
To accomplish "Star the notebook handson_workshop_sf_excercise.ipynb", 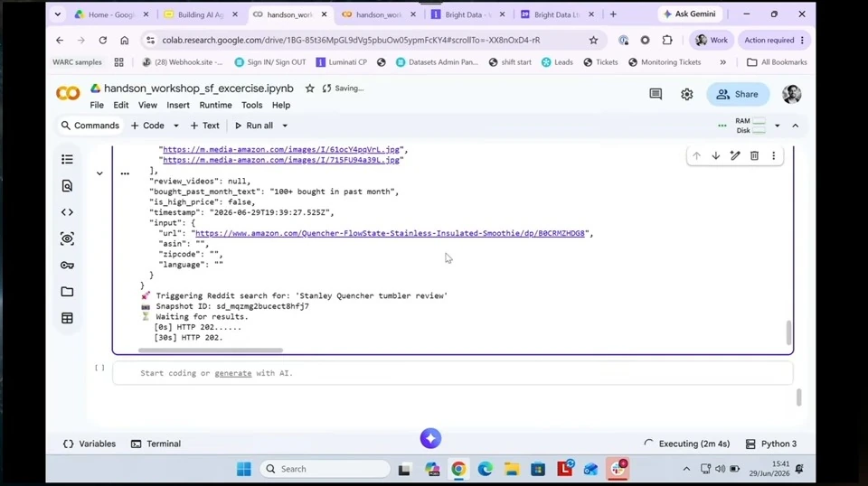I will click(310, 89).
